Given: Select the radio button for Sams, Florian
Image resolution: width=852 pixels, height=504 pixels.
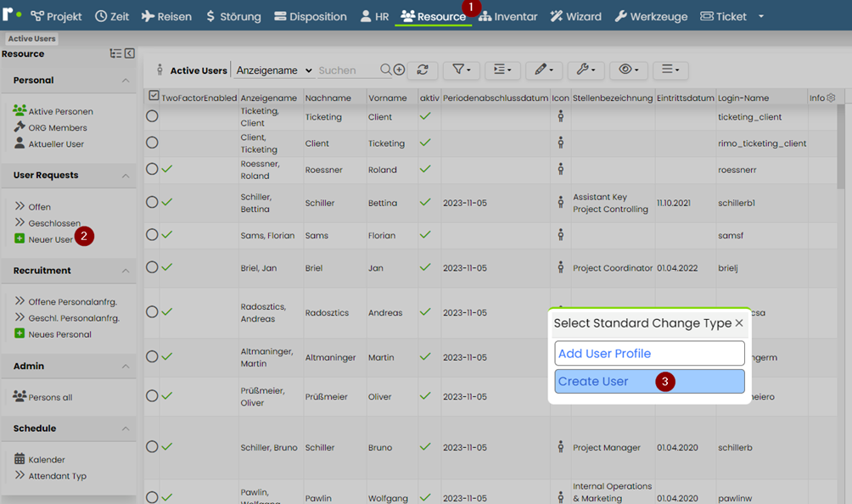Looking at the screenshot, I should pos(152,235).
